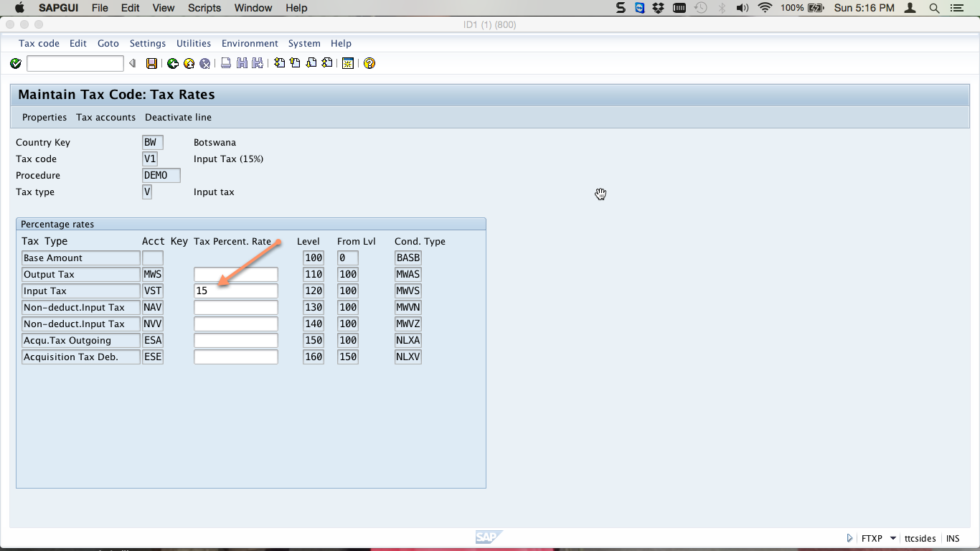Click the volume speaker menu bar icon

pos(743,8)
